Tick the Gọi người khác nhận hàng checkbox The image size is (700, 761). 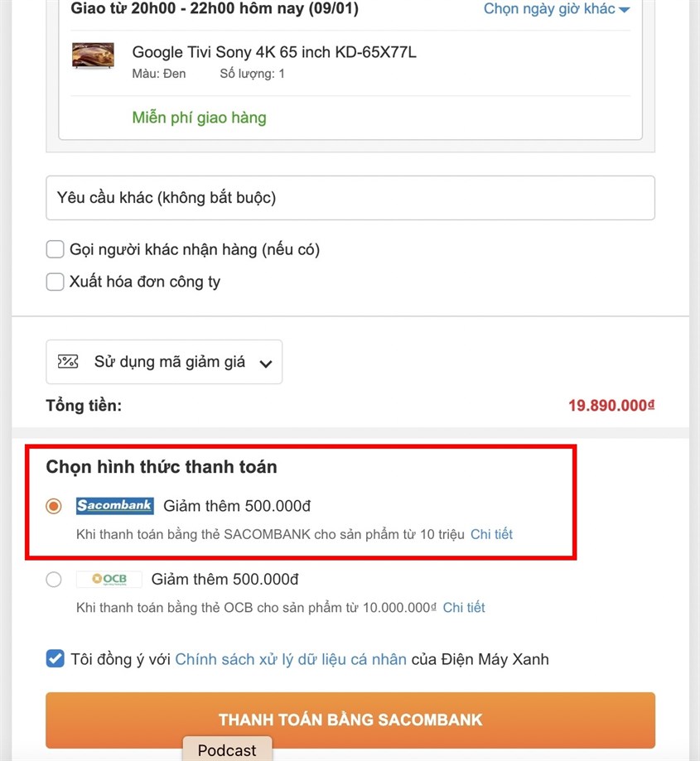tap(56, 249)
